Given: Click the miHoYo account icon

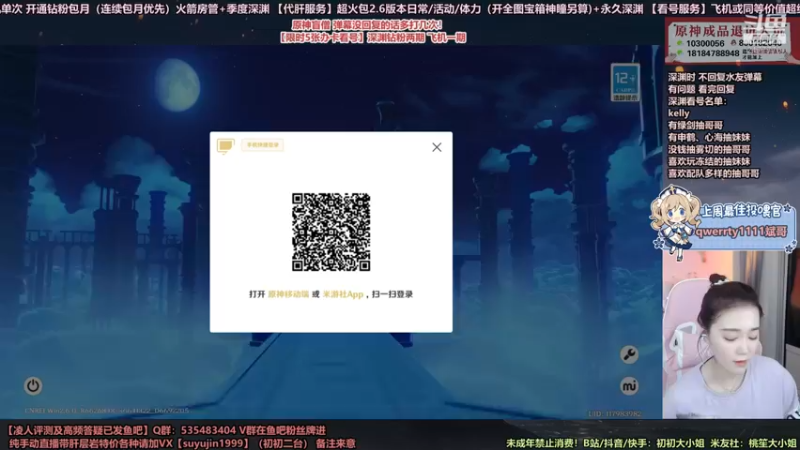Looking at the screenshot, I should pyautogui.click(x=629, y=386).
